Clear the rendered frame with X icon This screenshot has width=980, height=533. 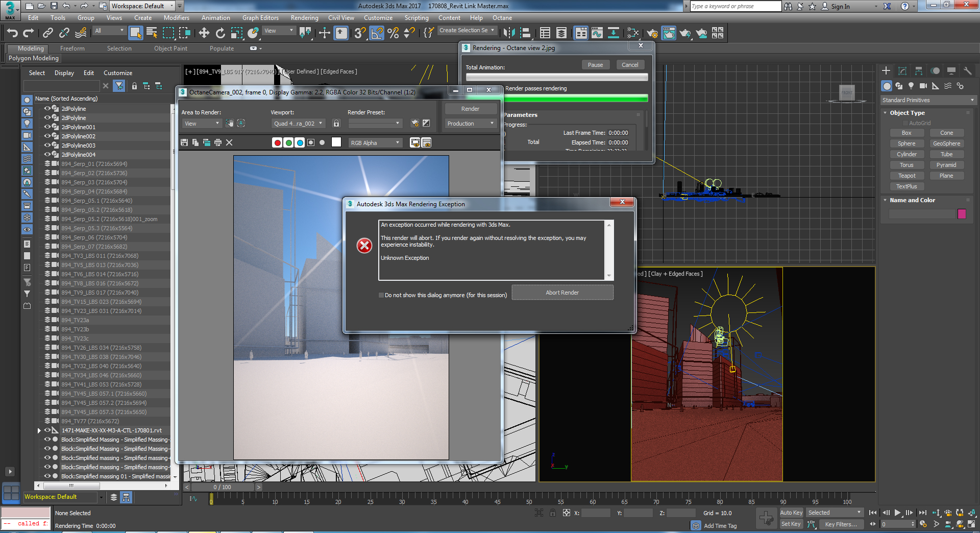pyautogui.click(x=229, y=143)
